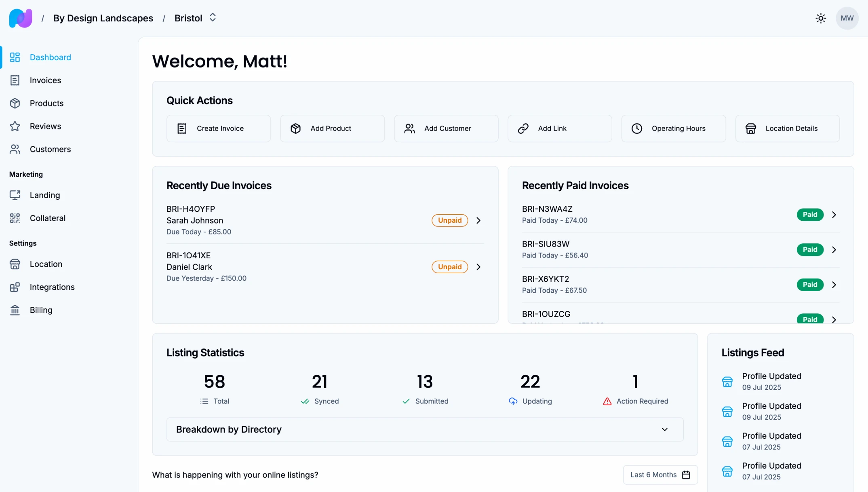This screenshot has height=492, width=868.
Task: Click Unpaid badge for Daniel Clark
Action: 450,267
